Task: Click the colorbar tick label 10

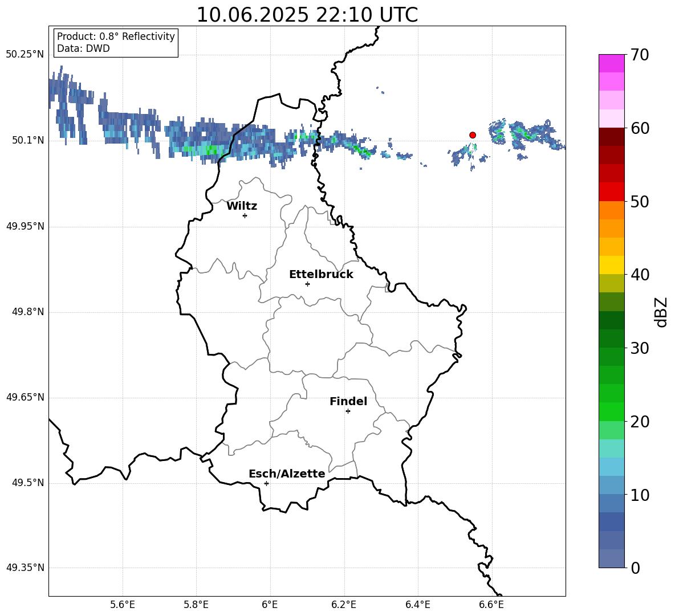Action: tap(640, 495)
